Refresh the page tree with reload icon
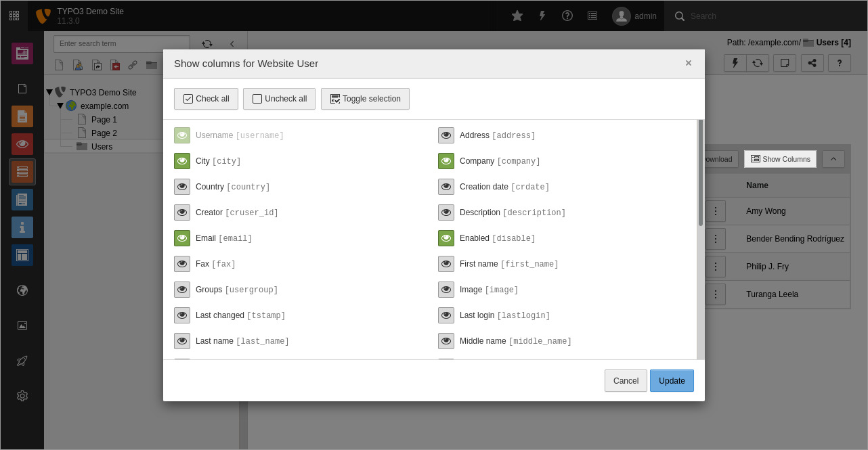868x450 pixels. 208,43
